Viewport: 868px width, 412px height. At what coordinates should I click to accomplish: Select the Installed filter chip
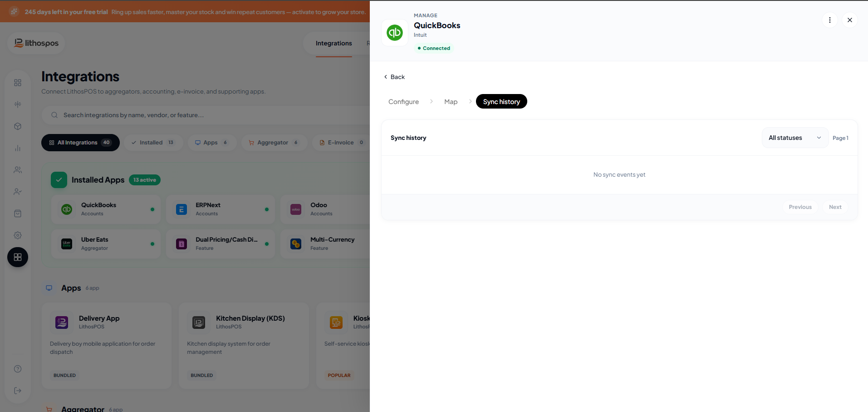click(153, 143)
